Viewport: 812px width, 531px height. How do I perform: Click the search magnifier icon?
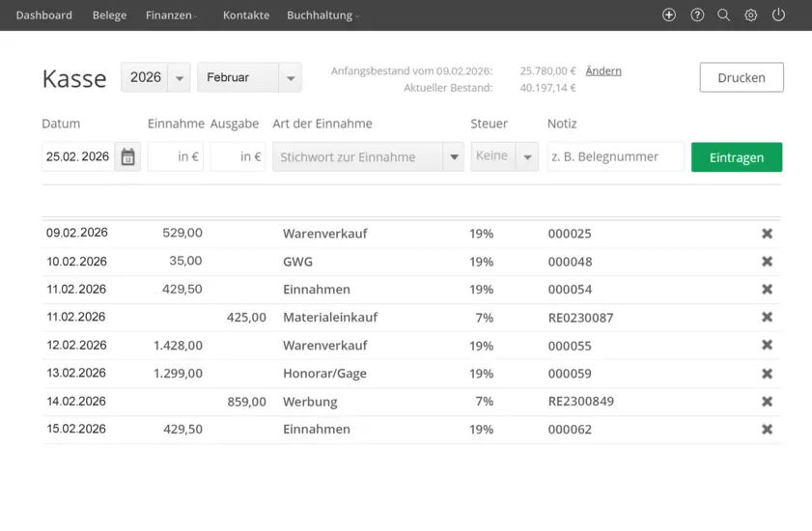(x=723, y=15)
